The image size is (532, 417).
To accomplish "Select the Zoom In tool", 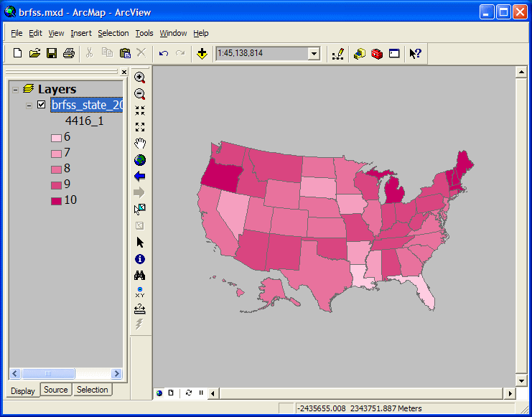I will (140, 78).
